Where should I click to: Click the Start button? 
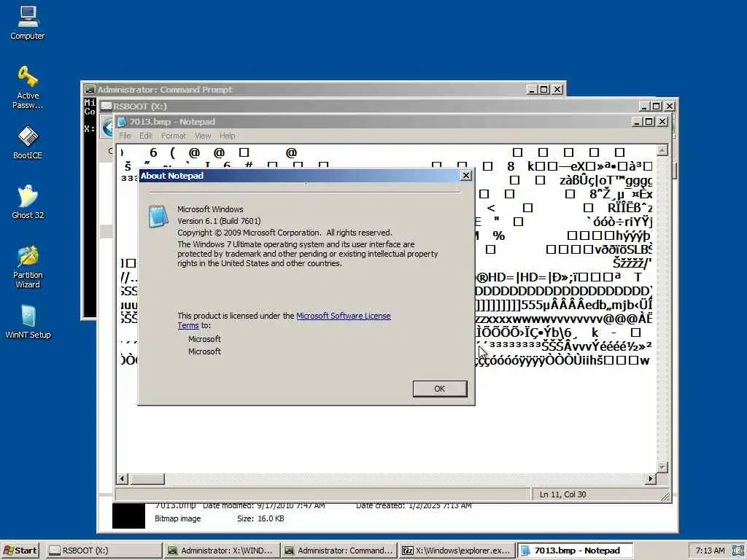20,551
